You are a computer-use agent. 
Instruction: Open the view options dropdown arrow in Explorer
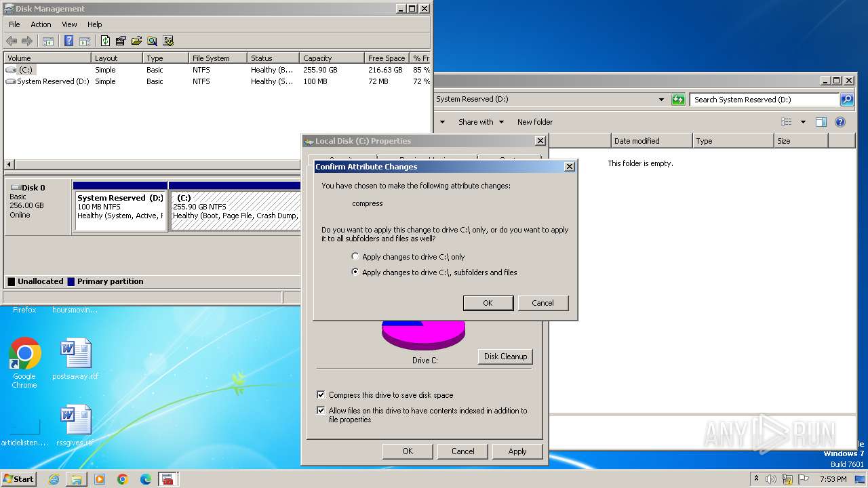pos(803,122)
